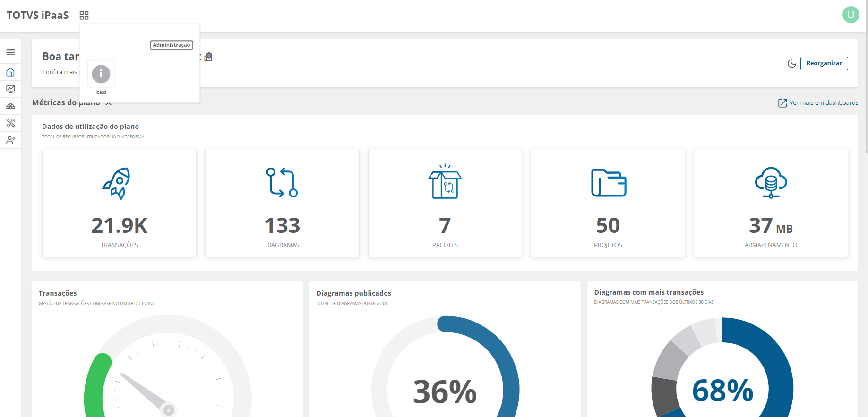Click the folder icon on the Projetos card
Viewport: 868px width, 417px height.
click(x=609, y=182)
